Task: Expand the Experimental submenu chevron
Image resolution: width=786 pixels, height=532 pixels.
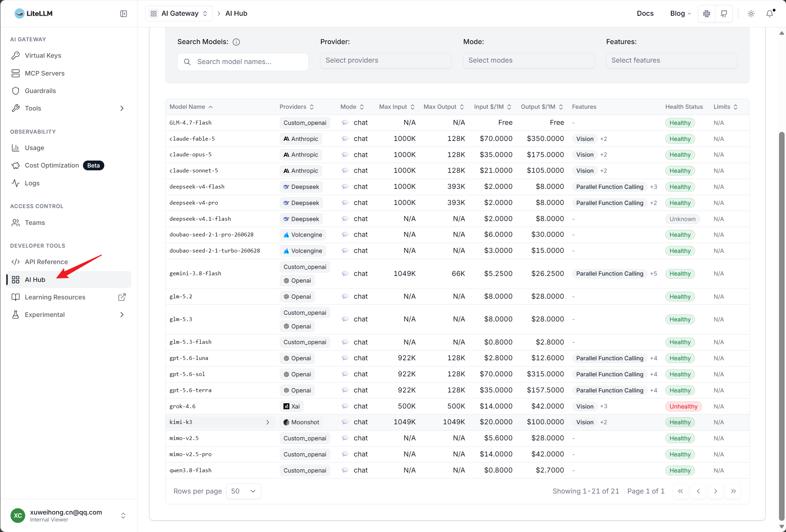Action: tap(122, 315)
